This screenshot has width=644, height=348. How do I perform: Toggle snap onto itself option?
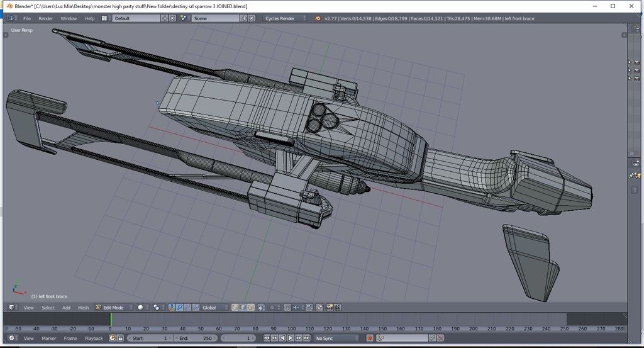click(309, 308)
